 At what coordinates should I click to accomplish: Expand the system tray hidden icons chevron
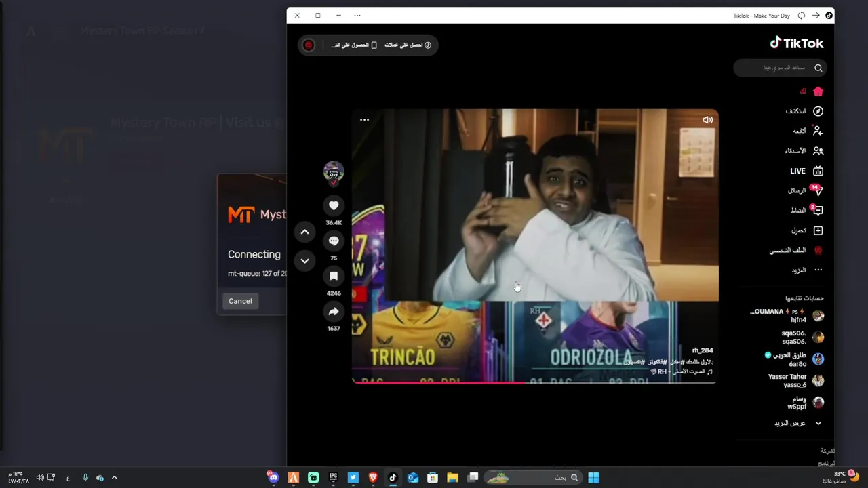114,478
